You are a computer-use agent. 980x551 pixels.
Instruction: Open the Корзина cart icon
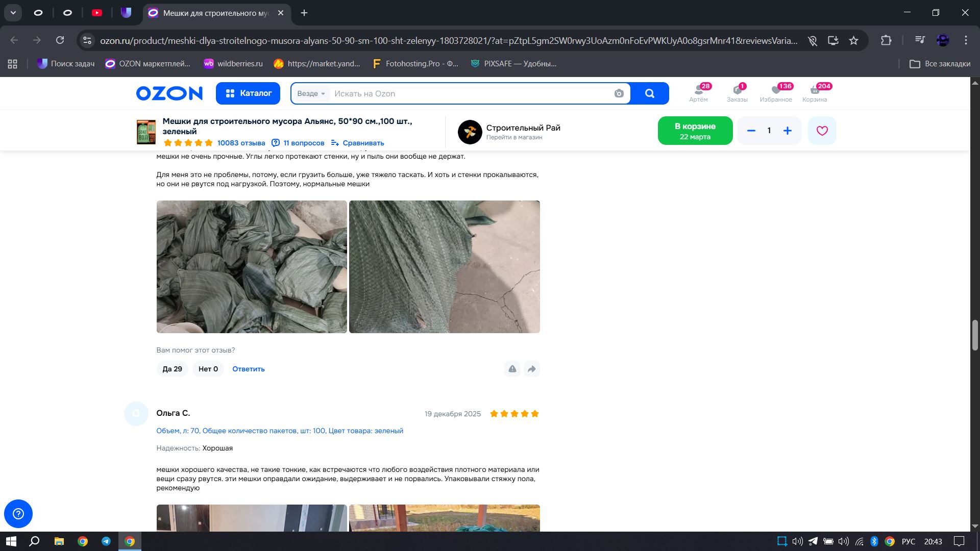tap(815, 93)
